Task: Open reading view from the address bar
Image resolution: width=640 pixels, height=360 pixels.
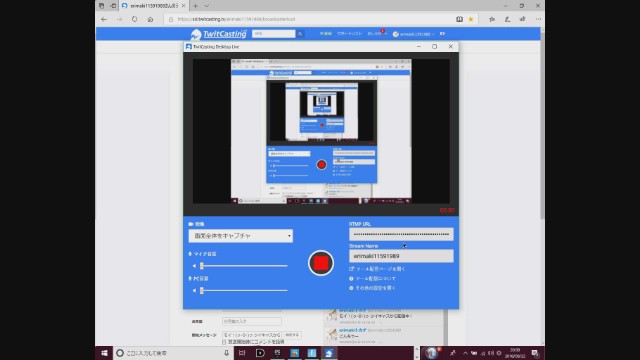Action: pos(459,19)
